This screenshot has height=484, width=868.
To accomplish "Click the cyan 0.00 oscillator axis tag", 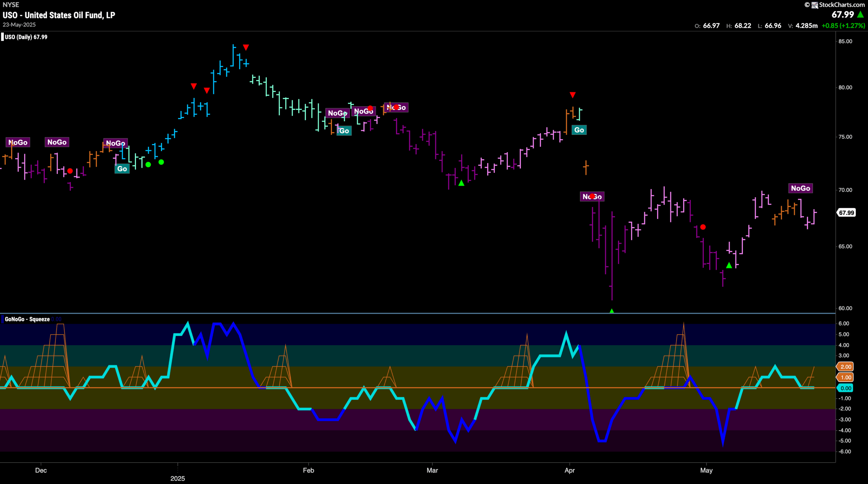I will 846,388.
